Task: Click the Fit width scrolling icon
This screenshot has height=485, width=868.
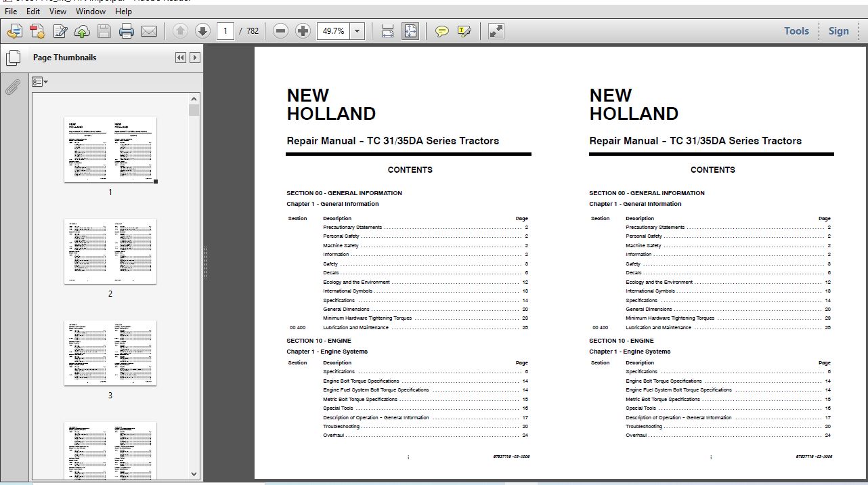Action: click(x=387, y=31)
